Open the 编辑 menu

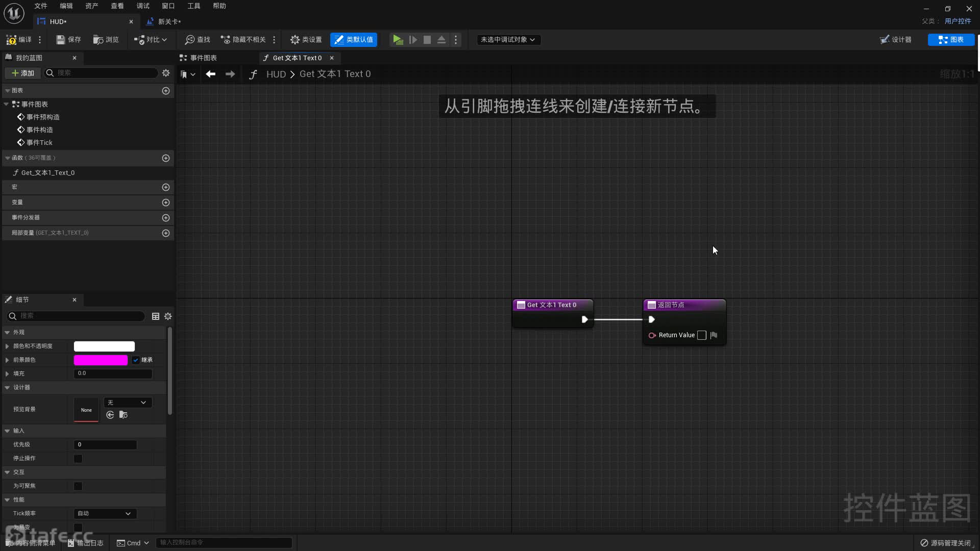66,6
